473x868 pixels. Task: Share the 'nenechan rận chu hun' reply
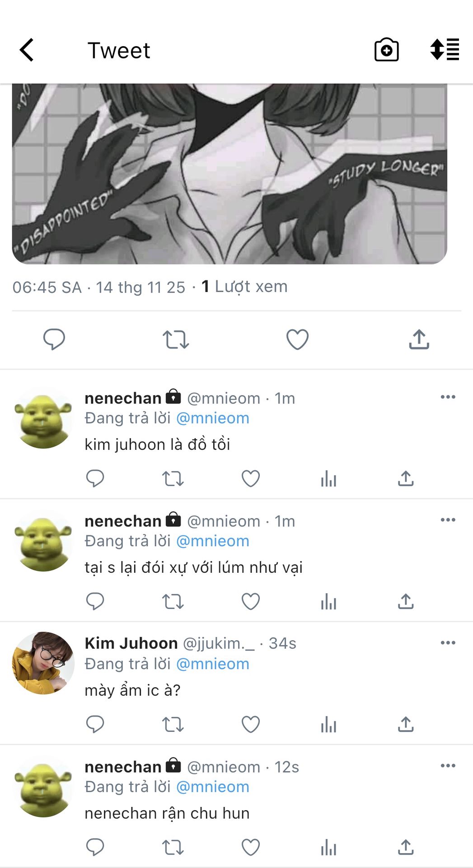pyautogui.click(x=406, y=847)
